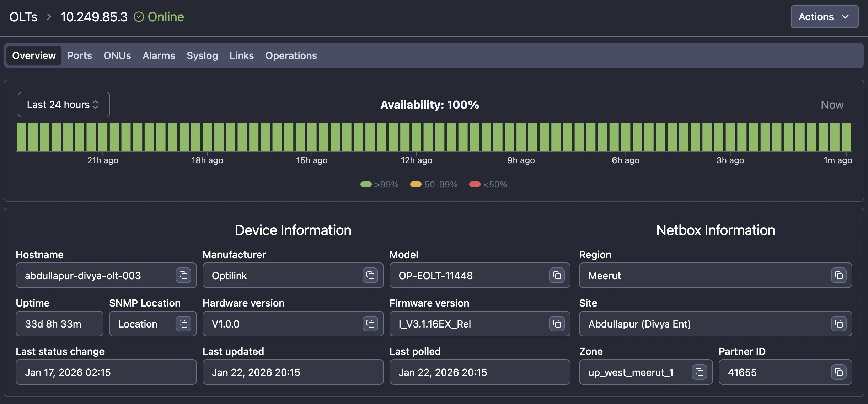Click the Online status badge
Screen dimensions: 868x404
pyautogui.click(x=159, y=16)
